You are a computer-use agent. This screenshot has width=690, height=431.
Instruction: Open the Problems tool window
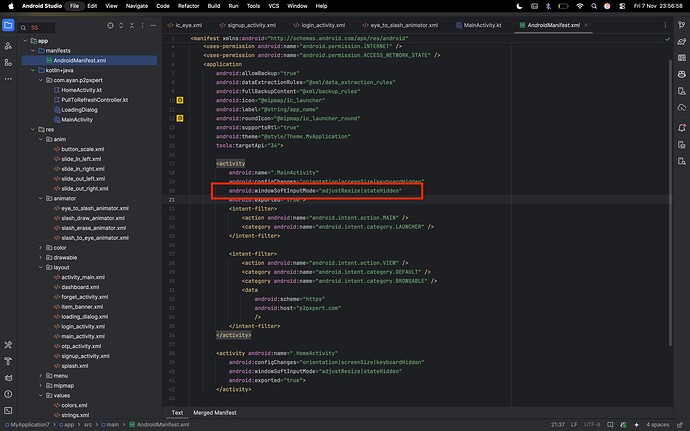(8, 394)
